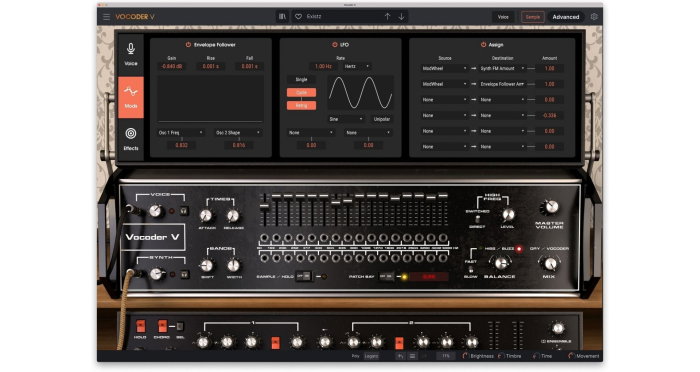The width and height of the screenshot is (700, 372).
Task: Open the settings gear panel
Action: coord(594,17)
